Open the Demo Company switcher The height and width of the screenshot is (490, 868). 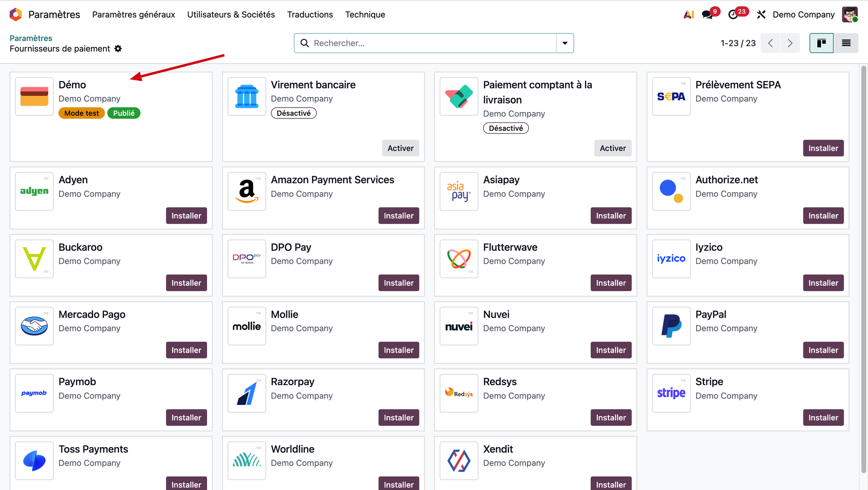pos(803,14)
